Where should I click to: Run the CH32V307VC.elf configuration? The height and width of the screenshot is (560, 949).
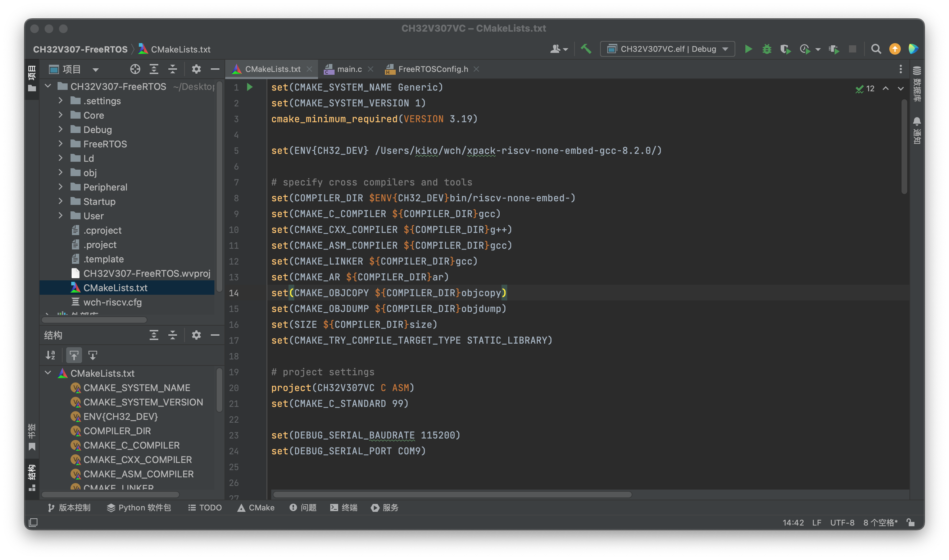(748, 49)
